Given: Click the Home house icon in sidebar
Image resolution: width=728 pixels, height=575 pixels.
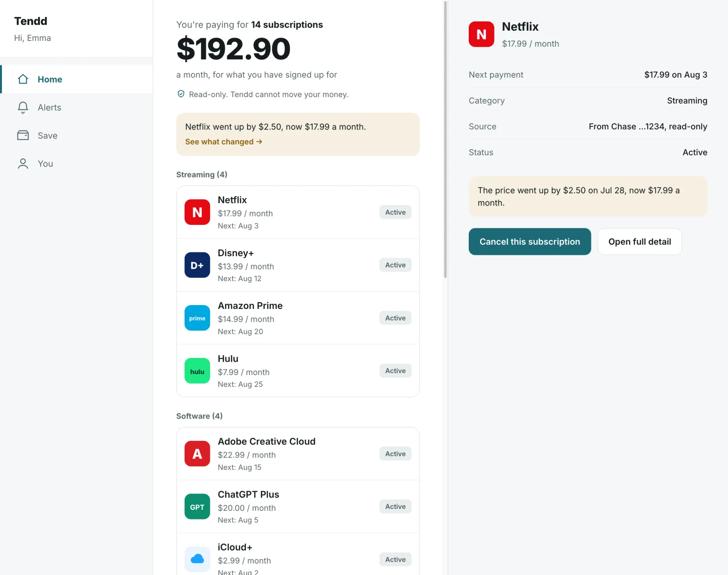Looking at the screenshot, I should click(x=23, y=79).
